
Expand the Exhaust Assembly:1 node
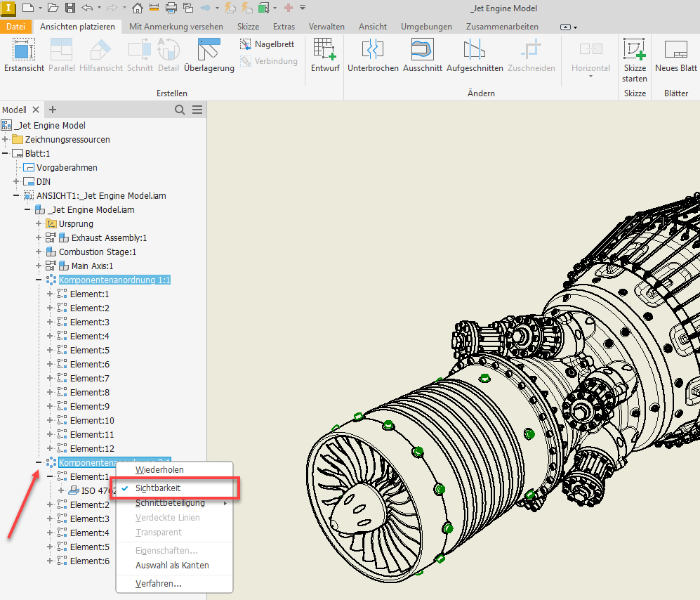39,237
